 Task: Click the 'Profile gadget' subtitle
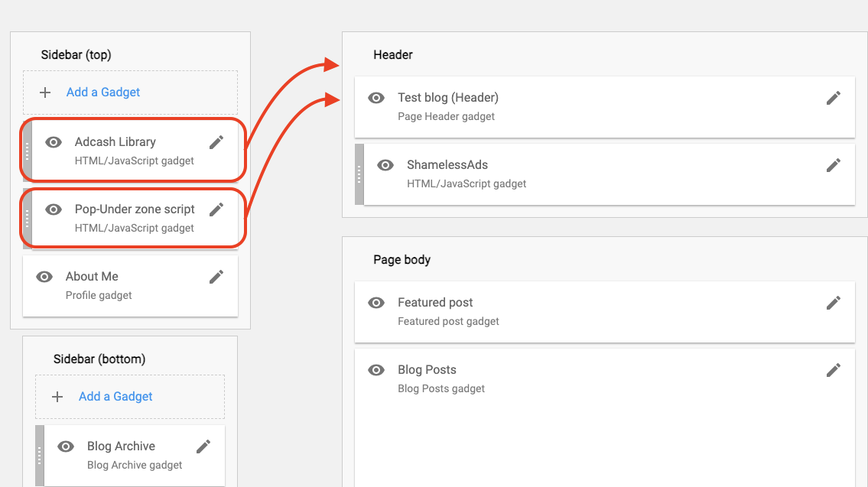tap(99, 295)
